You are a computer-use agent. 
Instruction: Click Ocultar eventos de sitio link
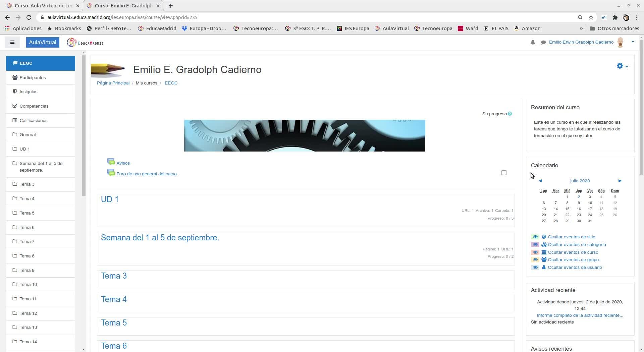point(572,237)
